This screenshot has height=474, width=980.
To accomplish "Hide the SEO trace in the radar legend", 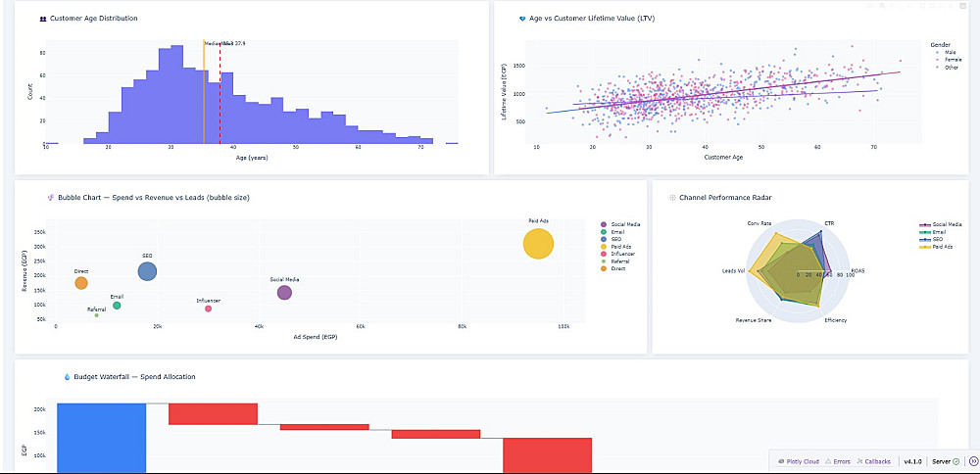I will point(933,240).
